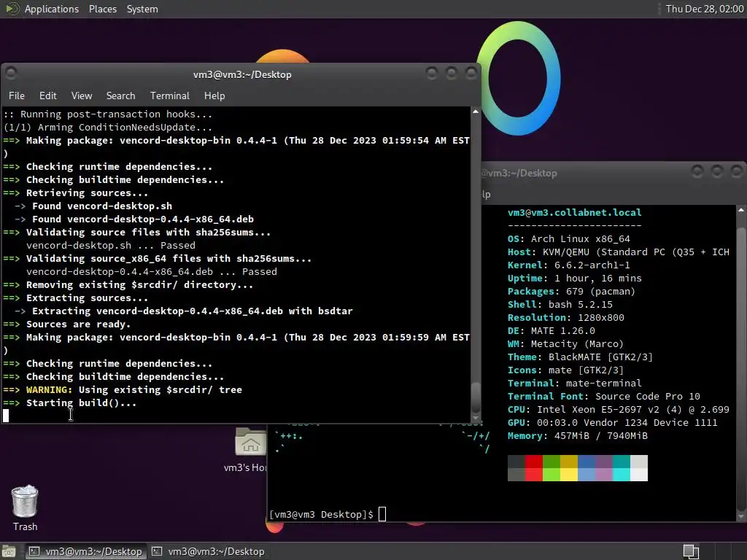The height and width of the screenshot is (560, 747).
Task: Click 'GPU: 00:03.0 Vendor 1234 Device 1111' line
Action: pos(613,422)
